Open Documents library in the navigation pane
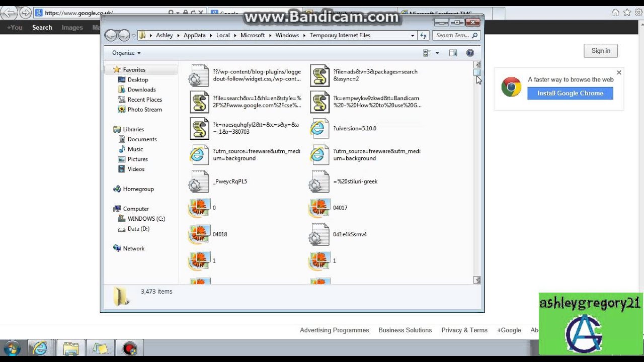The height and width of the screenshot is (362, 644). click(142, 139)
